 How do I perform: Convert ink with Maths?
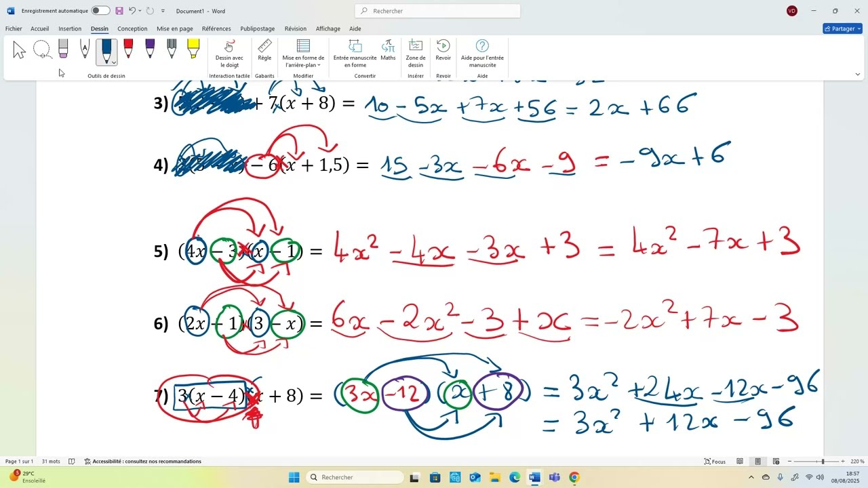pos(388,50)
